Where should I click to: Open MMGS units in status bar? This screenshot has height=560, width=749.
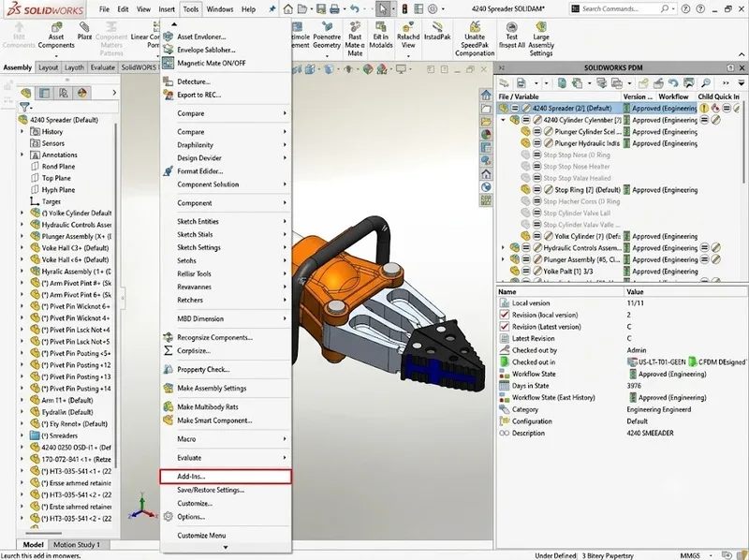click(690, 555)
